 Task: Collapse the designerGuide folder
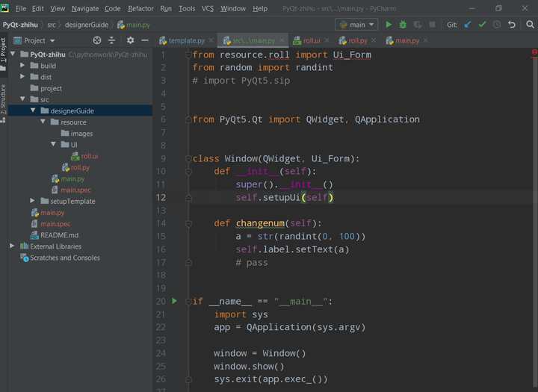33,111
